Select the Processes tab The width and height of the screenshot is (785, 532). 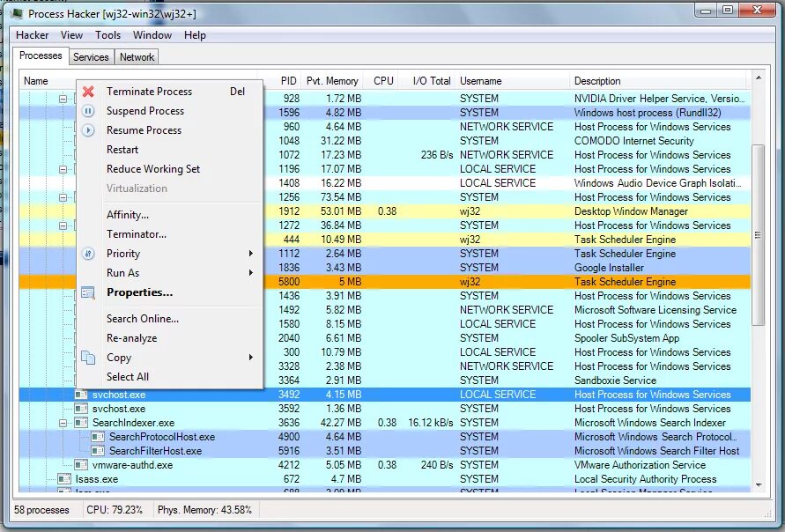[41, 55]
